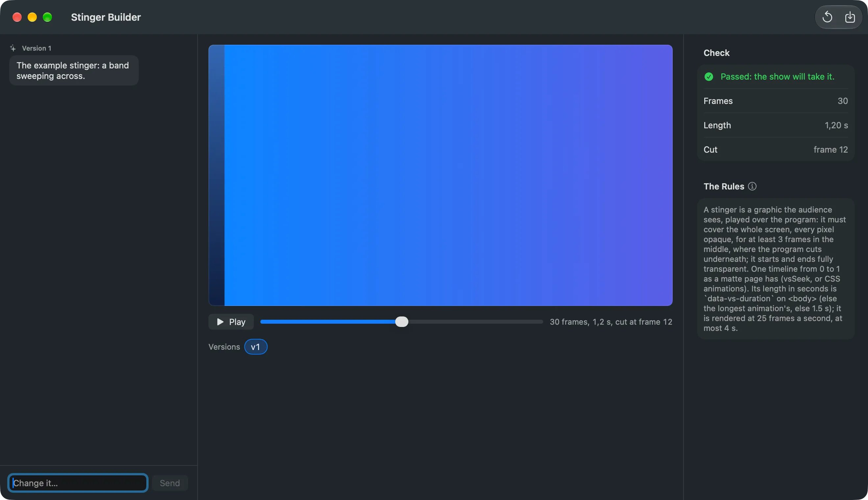This screenshot has width=868, height=500.
Task: Click the Passed: the show will take it text
Action: click(x=777, y=77)
